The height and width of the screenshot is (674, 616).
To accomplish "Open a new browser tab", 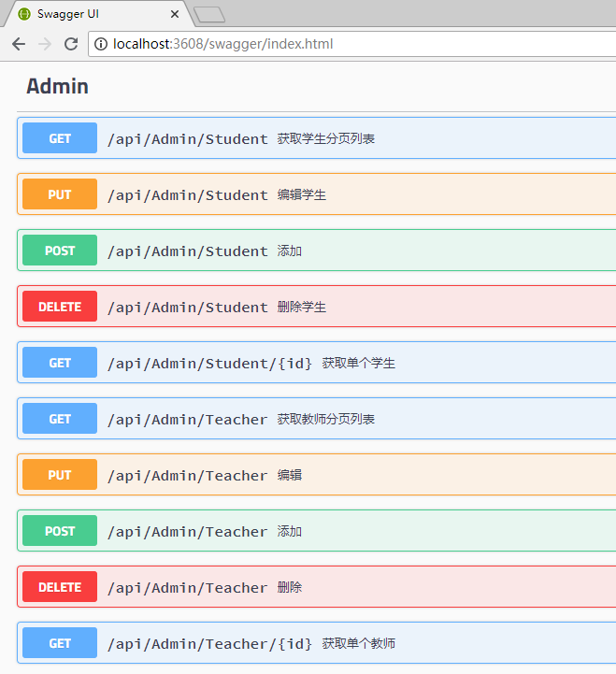I will click(209, 15).
